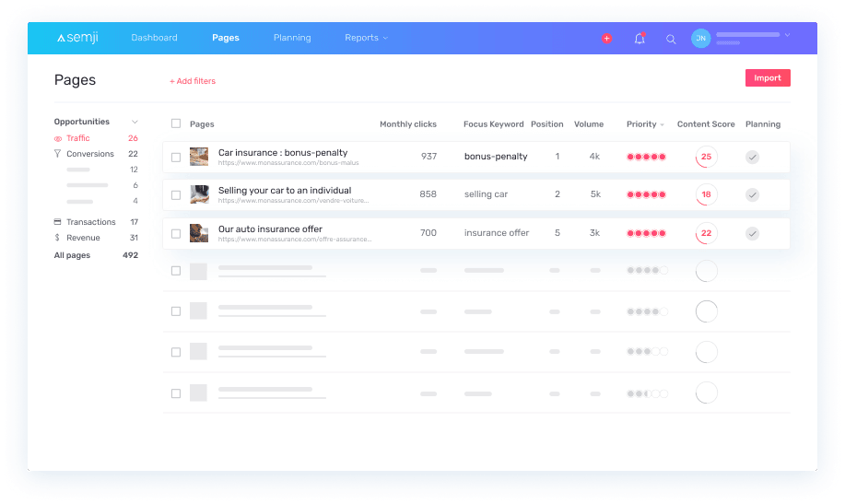Click the bonus-penalty focus keyword

click(x=496, y=157)
